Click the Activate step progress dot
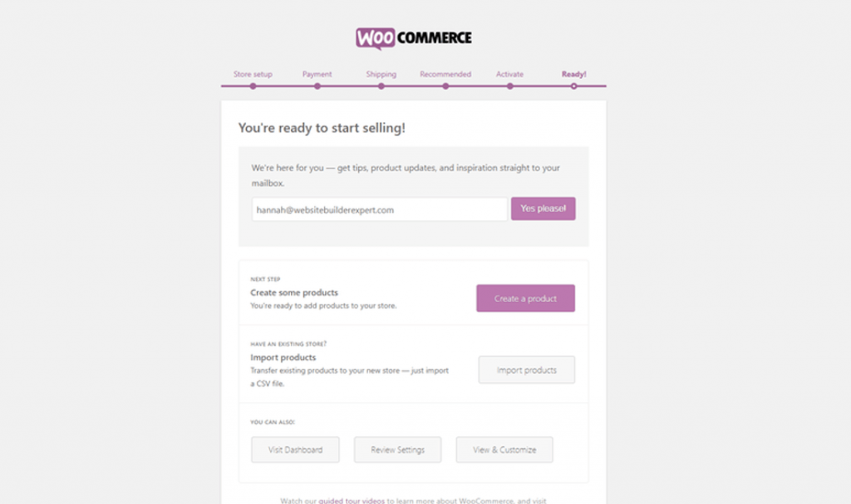The height and width of the screenshot is (504, 851). coord(509,86)
